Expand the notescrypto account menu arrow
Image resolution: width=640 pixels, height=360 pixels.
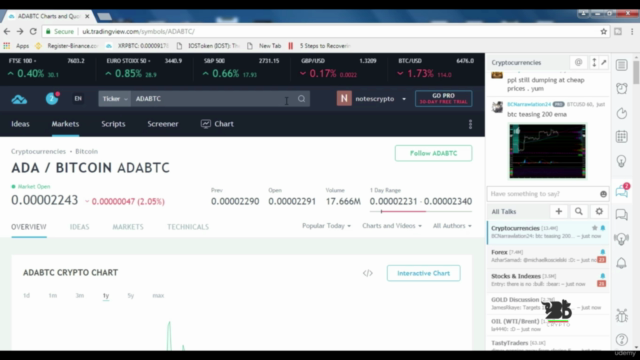(x=404, y=99)
